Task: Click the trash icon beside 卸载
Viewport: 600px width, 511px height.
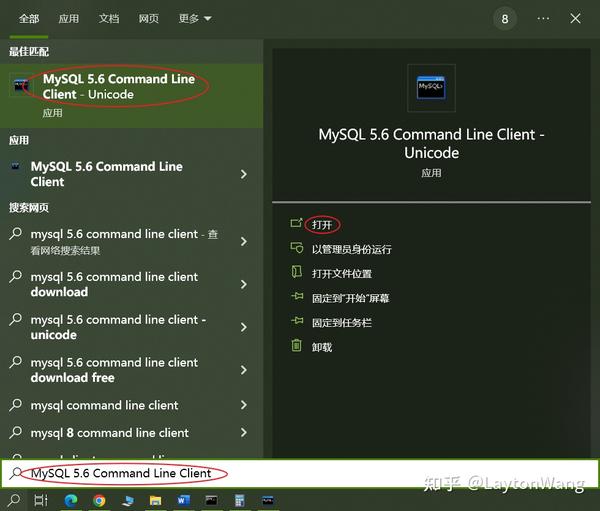Action: tap(297, 345)
